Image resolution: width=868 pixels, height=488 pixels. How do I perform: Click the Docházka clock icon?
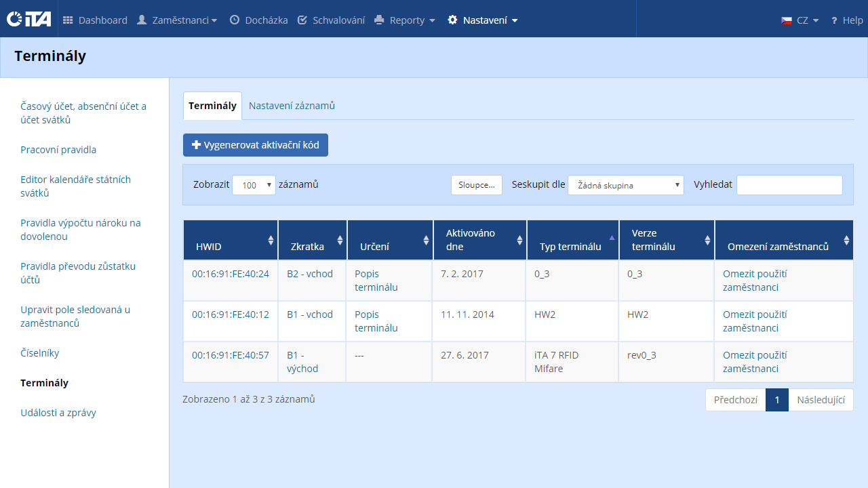point(235,20)
